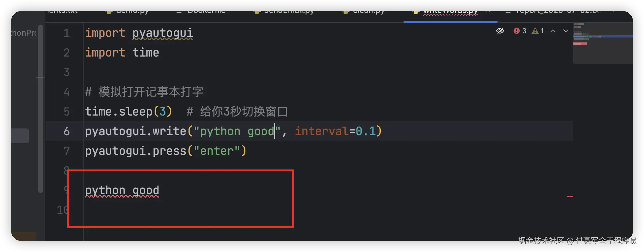
Task: Click the code minimap preview
Action: coord(603,43)
